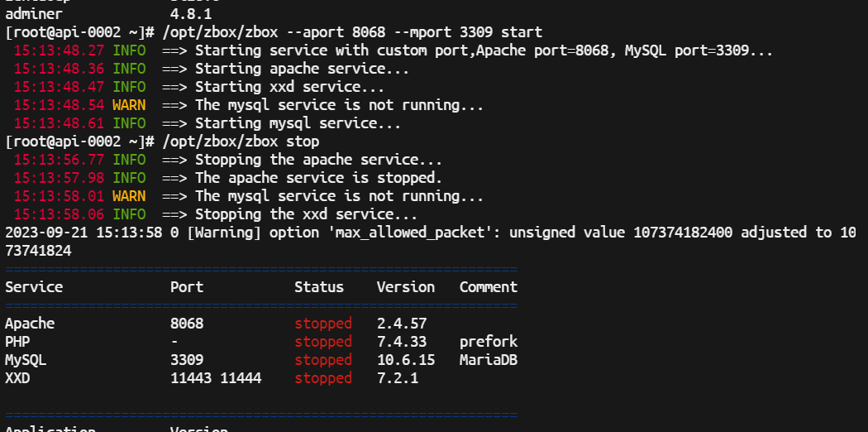Screen dimensions: 868x432
Task: Click the MariaDB comment in the MySQL row
Action: [x=489, y=360]
